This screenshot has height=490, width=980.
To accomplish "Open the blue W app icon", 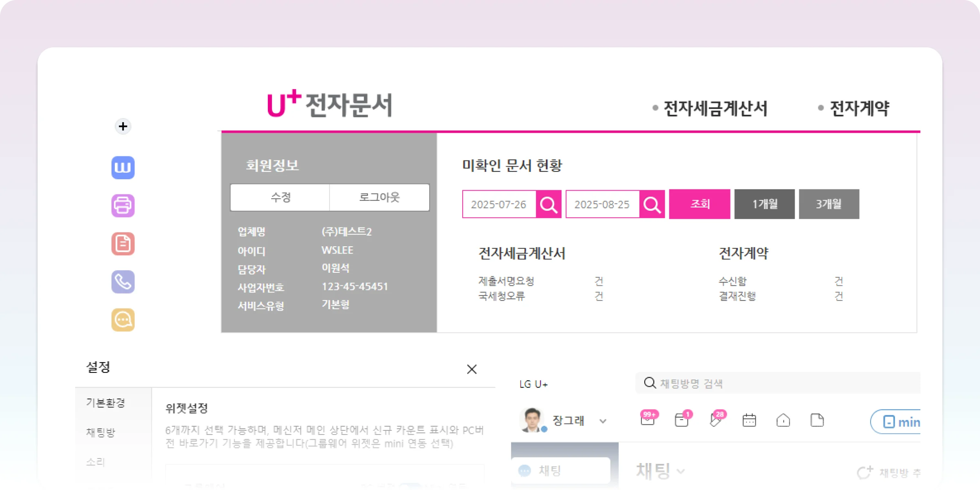I will (x=123, y=167).
